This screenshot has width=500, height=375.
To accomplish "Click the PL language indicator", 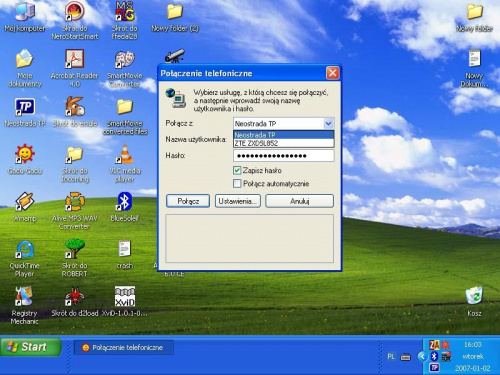I will 391,357.
